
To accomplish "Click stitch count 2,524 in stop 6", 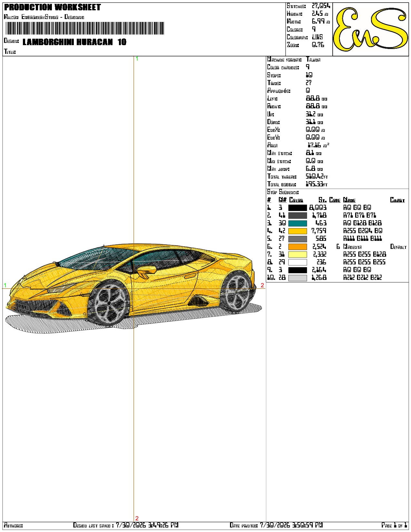I will tap(319, 247).
